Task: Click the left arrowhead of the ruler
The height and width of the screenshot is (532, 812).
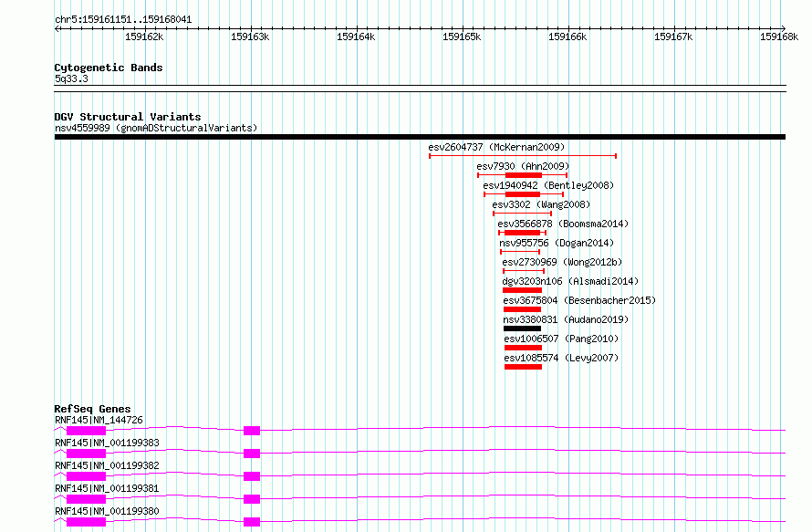Action: click(57, 29)
